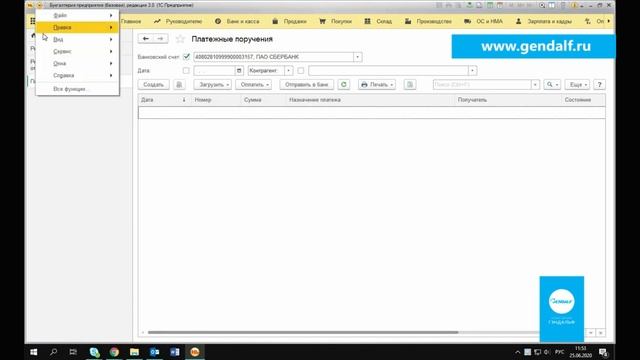
Task: Click the printer icon of the Печать button
Action: (364, 84)
